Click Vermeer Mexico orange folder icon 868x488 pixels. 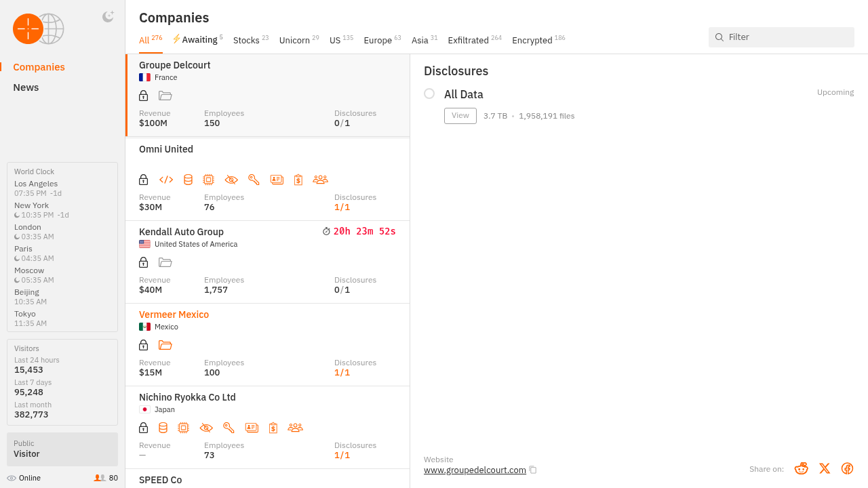click(165, 345)
